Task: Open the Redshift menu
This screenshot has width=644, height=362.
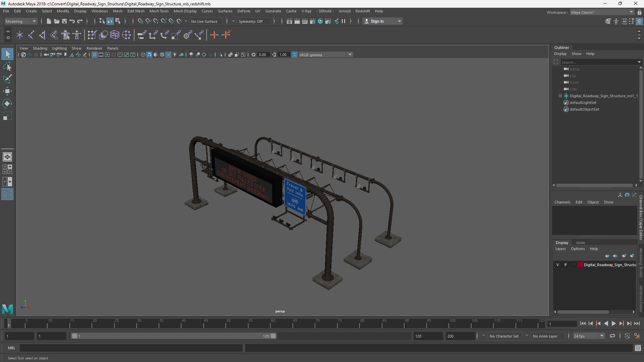Action: click(362, 11)
